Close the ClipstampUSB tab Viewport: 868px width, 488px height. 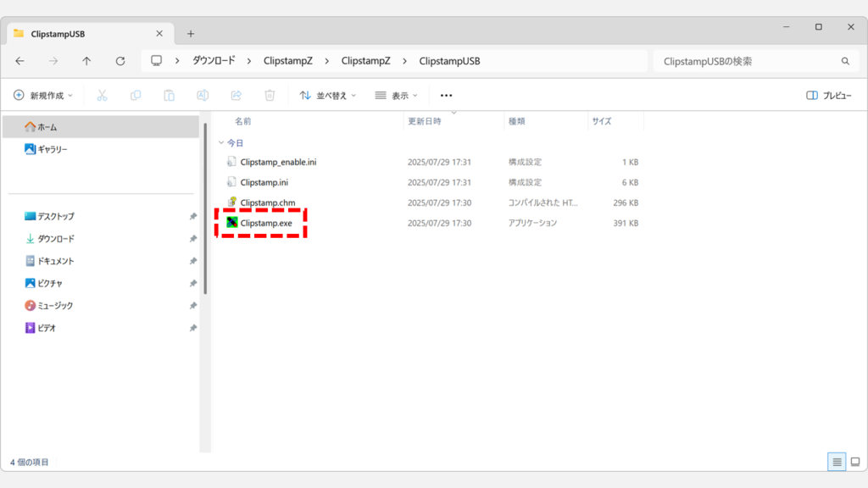point(159,34)
